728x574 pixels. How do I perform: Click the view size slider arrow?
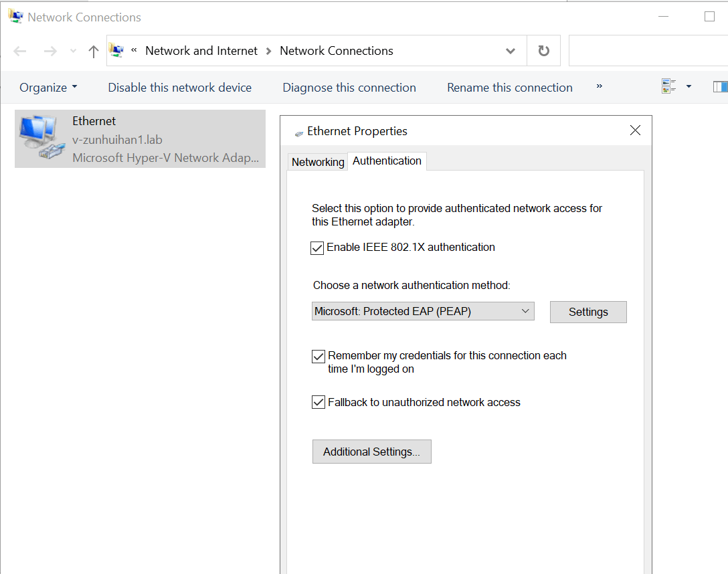(x=688, y=86)
